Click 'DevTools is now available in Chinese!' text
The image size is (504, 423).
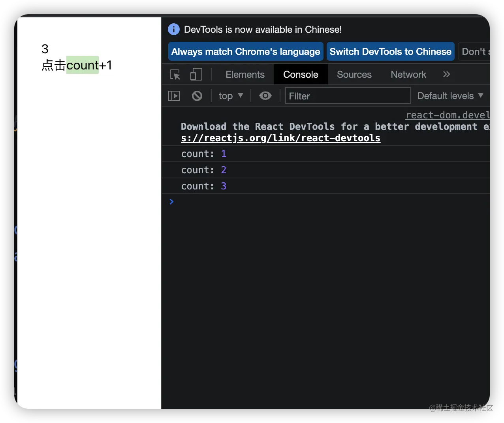[263, 30]
